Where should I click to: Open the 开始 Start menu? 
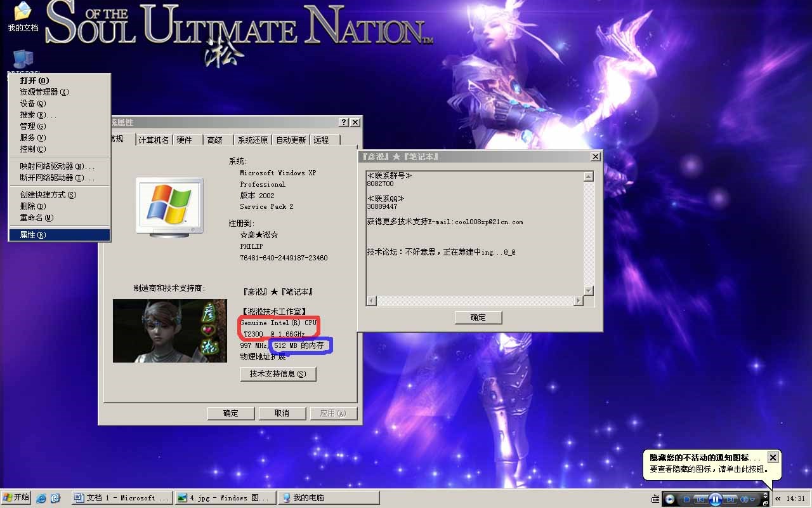16,498
